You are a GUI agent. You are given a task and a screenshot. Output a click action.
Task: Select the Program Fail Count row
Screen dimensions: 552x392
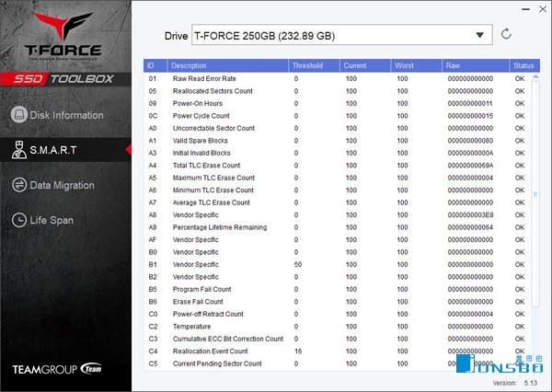point(338,289)
